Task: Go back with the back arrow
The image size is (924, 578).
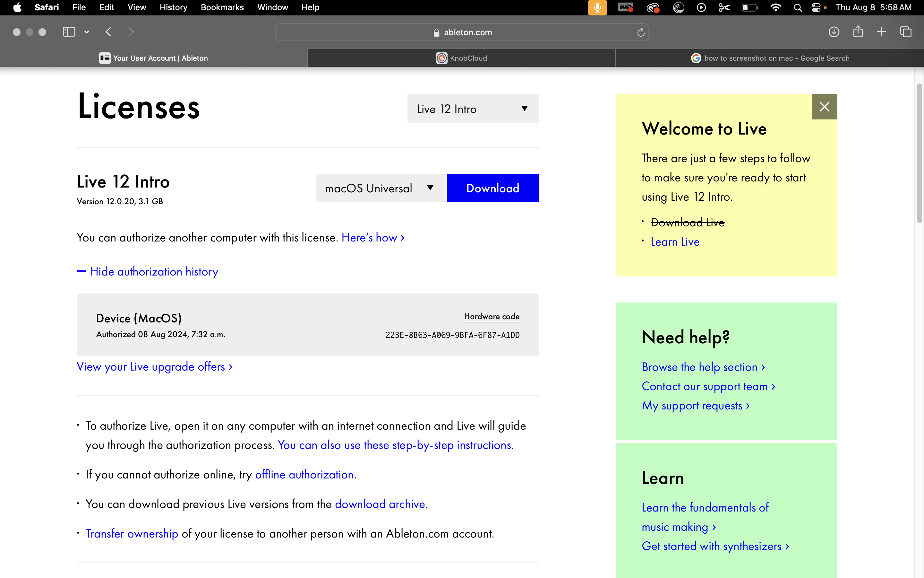Action: tap(108, 32)
